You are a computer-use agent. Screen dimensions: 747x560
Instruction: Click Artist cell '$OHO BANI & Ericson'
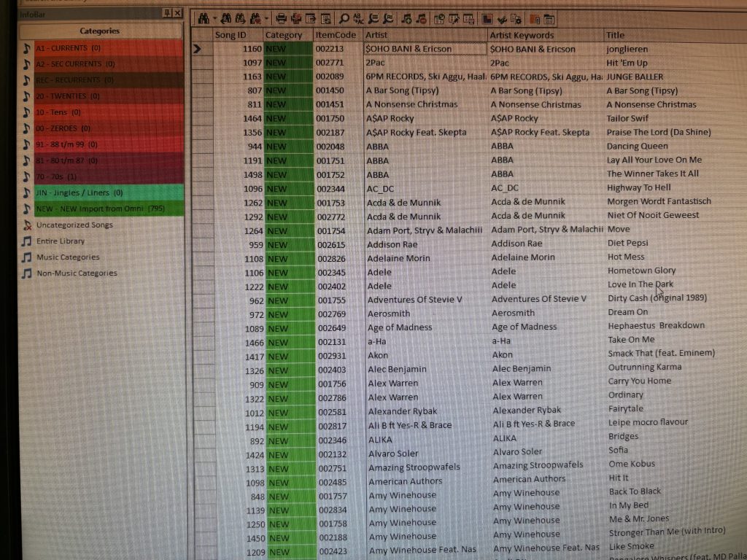(425, 49)
